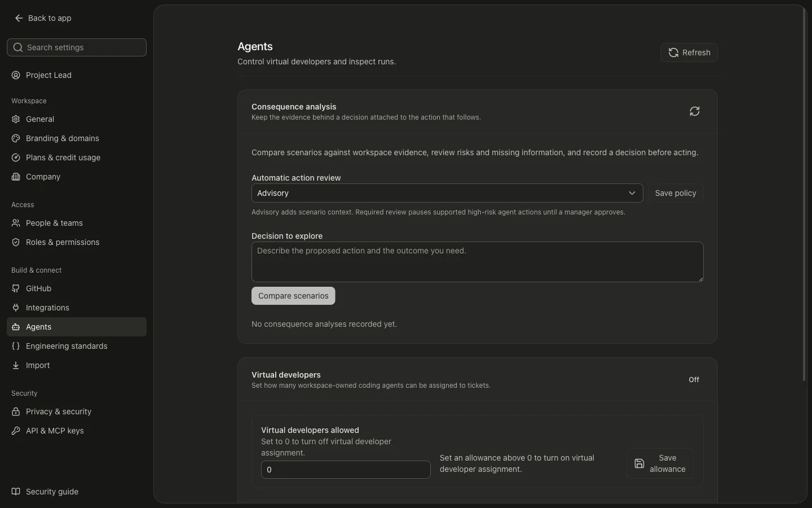Open Roles & permissions settings
The width and height of the screenshot is (812, 508).
click(x=77, y=242)
